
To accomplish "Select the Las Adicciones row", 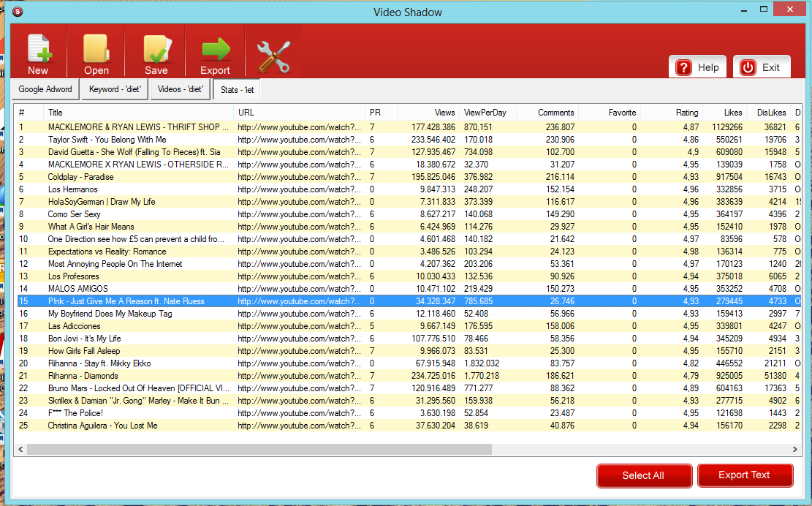I will pyautogui.click(x=409, y=326).
